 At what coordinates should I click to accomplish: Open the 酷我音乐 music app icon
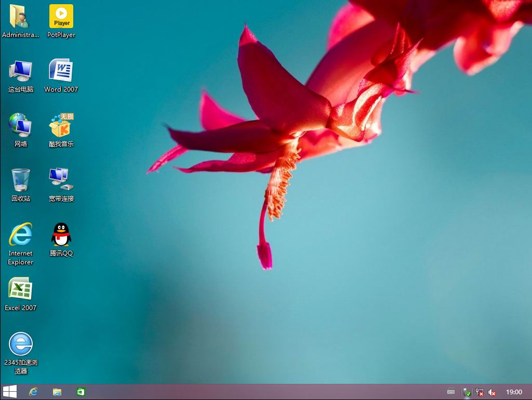(61, 131)
